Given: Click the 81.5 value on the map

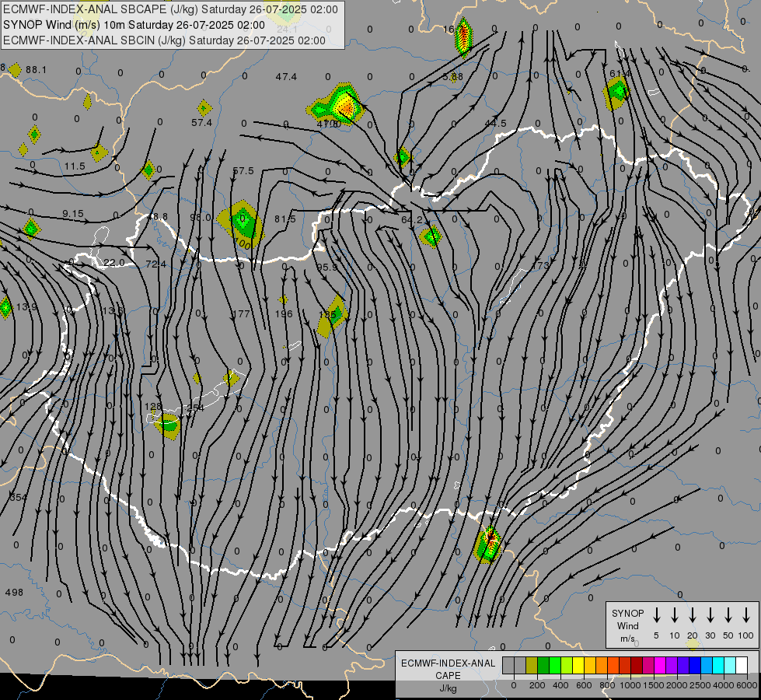Looking at the screenshot, I should pyautogui.click(x=285, y=219).
